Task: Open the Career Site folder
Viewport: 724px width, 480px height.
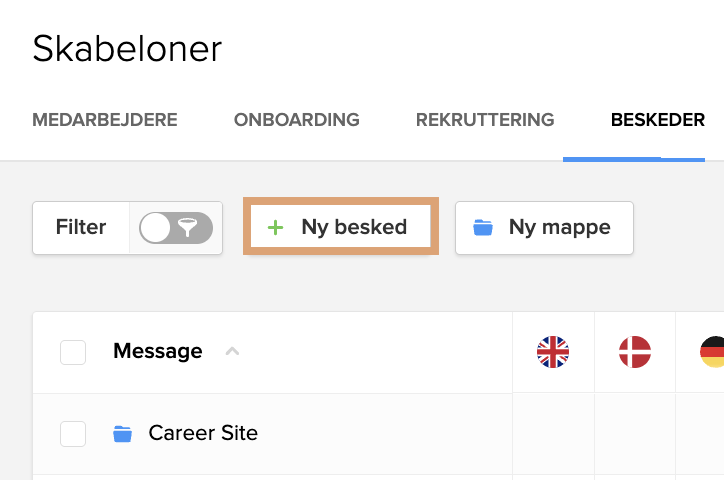Action: coord(203,433)
